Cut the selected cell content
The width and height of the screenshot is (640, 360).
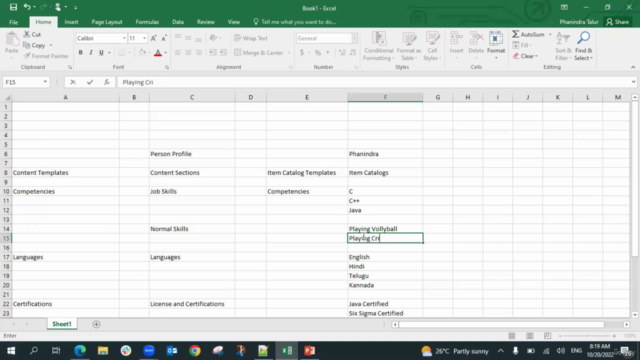tap(32, 35)
